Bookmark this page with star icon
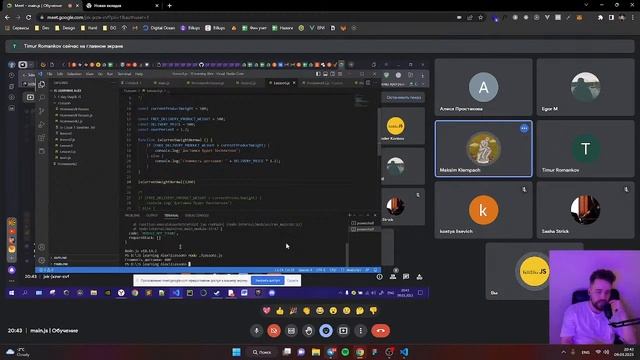640x360 pixels. pyautogui.click(x=480, y=18)
